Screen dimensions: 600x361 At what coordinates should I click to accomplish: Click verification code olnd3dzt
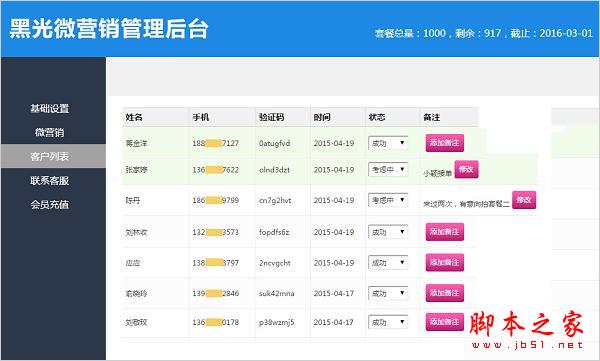tap(274, 170)
